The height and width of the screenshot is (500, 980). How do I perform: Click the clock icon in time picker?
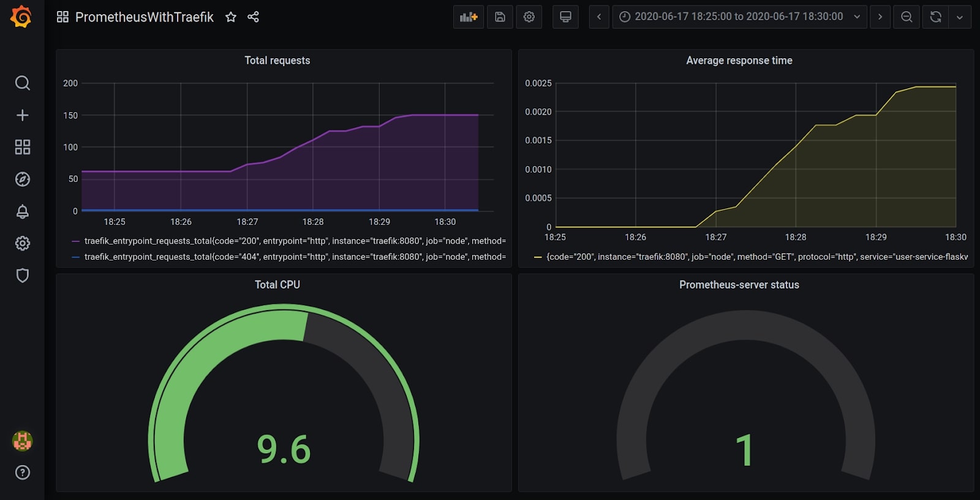(625, 17)
